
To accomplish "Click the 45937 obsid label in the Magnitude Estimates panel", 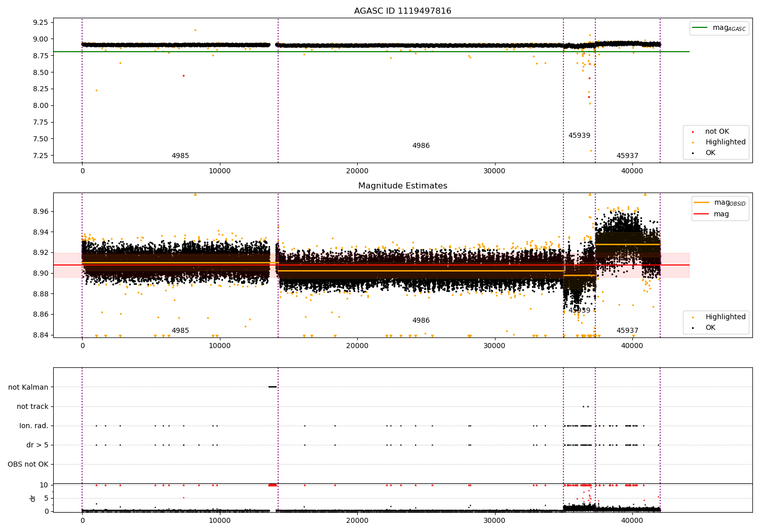I will pyautogui.click(x=627, y=331).
